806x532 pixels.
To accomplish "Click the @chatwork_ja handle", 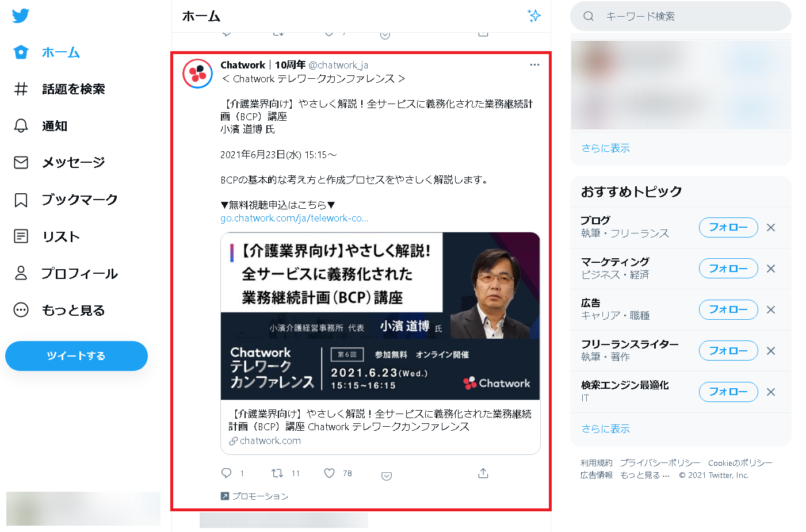I will [x=338, y=65].
